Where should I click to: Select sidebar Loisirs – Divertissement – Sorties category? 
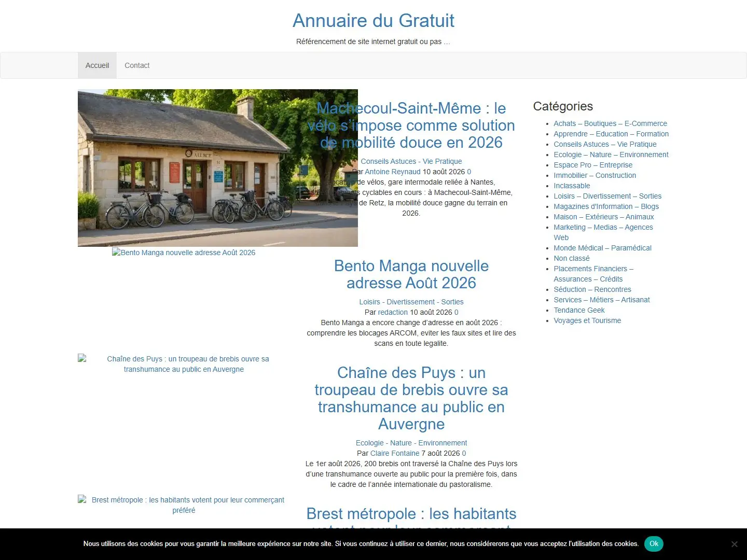tap(607, 196)
